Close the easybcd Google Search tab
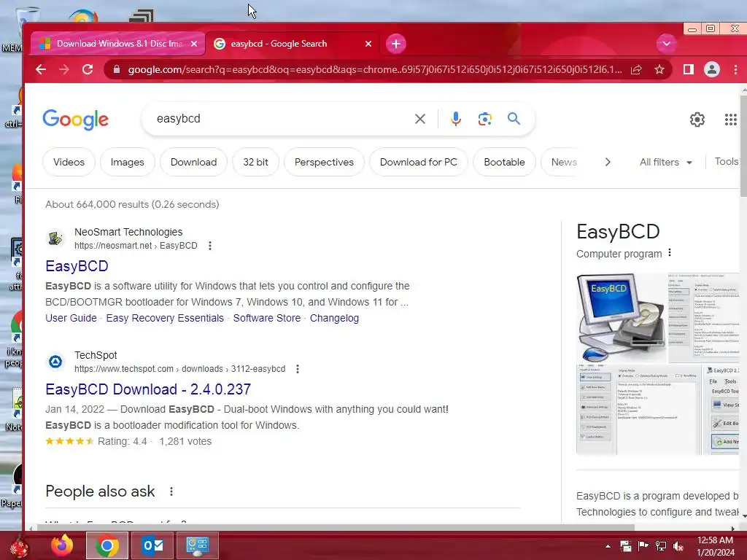 pyautogui.click(x=368, y=44)
